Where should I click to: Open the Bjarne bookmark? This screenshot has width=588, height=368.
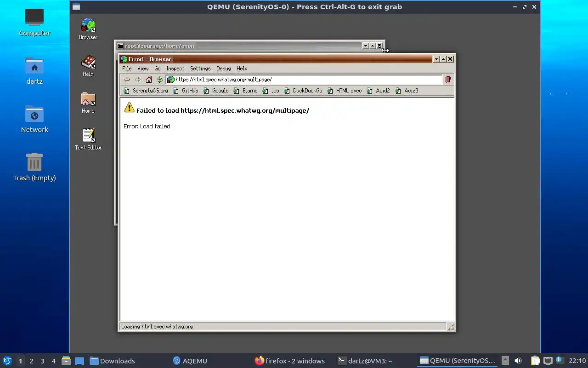245,91
